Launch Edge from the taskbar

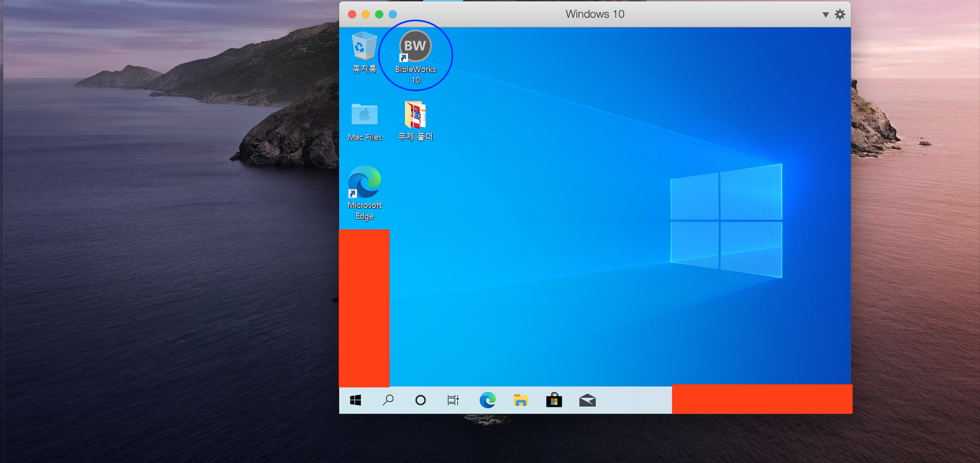coord(488,400)
